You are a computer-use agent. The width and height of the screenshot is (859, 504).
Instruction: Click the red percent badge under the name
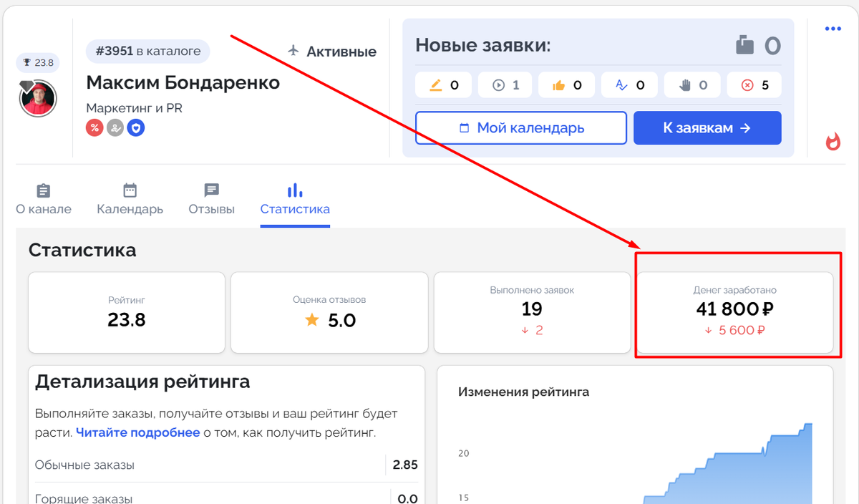pyautogui.click(x=94, y=128)
